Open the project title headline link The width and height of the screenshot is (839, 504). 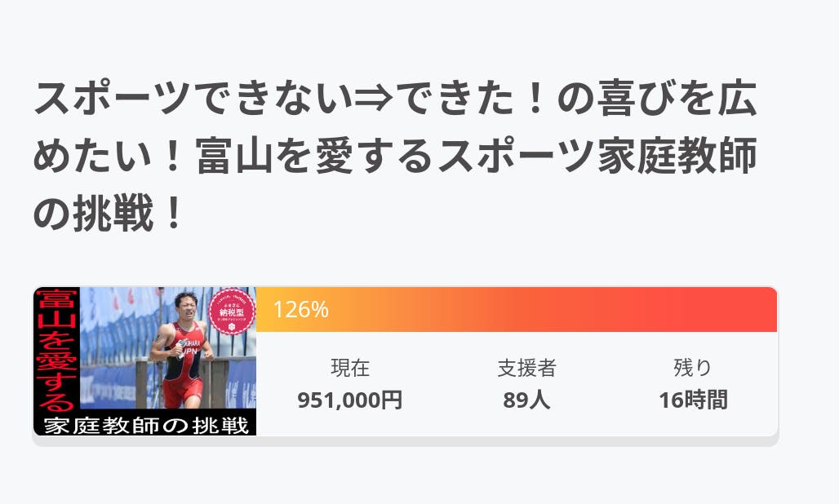pos(395,157)
